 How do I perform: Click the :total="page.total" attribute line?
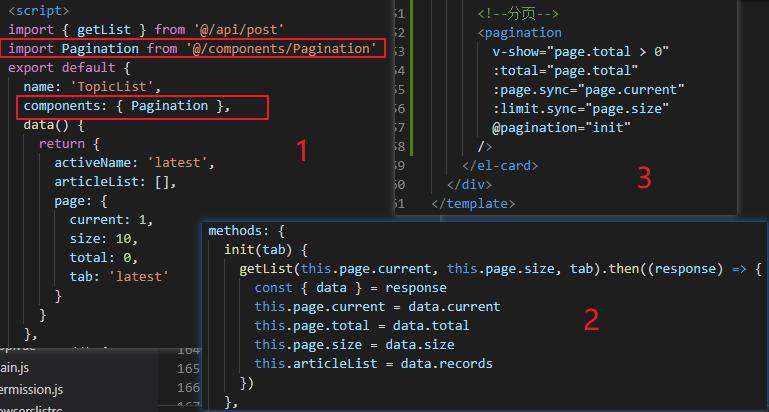(x=565, y=71)
